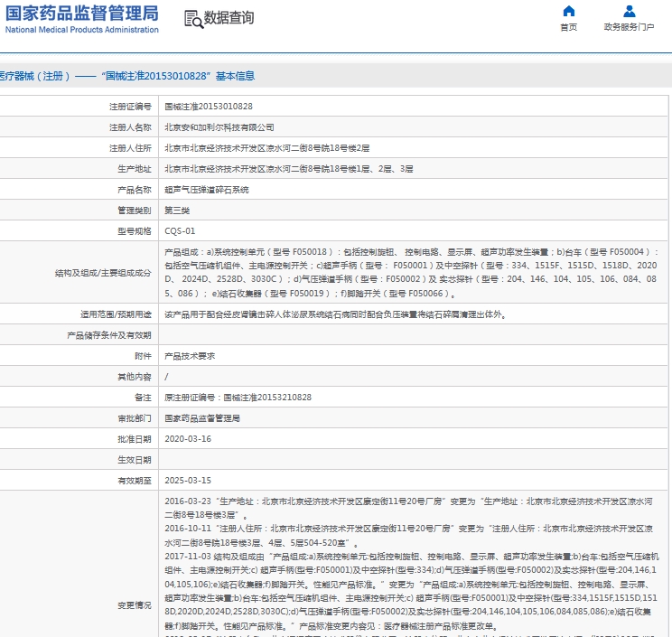
Task: Click the 国械注准20153010828 基本信息 page title
Action: [x=178, y=76]
